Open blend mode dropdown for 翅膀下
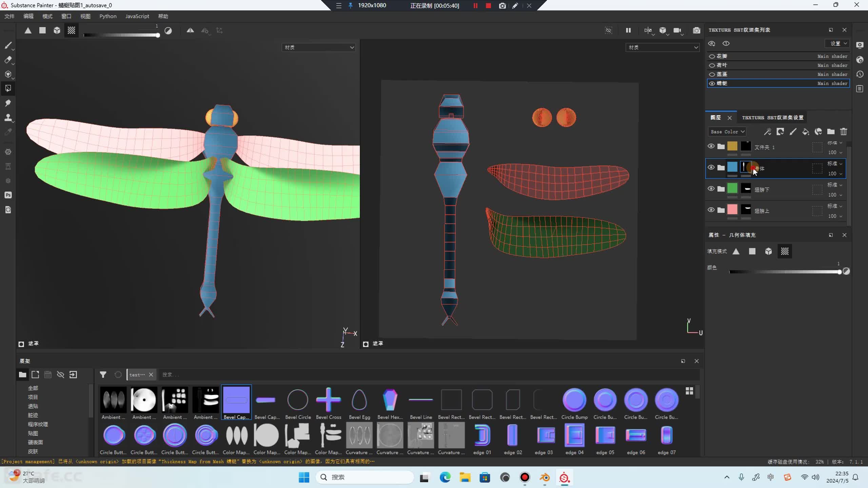Image resolution: width=868 pixels, height=488 pixels. click(x=834, y=185)
